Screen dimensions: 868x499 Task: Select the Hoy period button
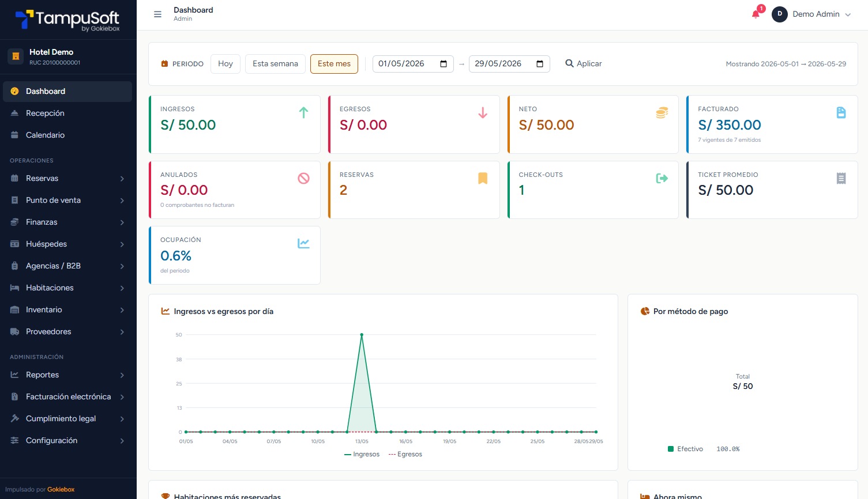pos(226,64)
